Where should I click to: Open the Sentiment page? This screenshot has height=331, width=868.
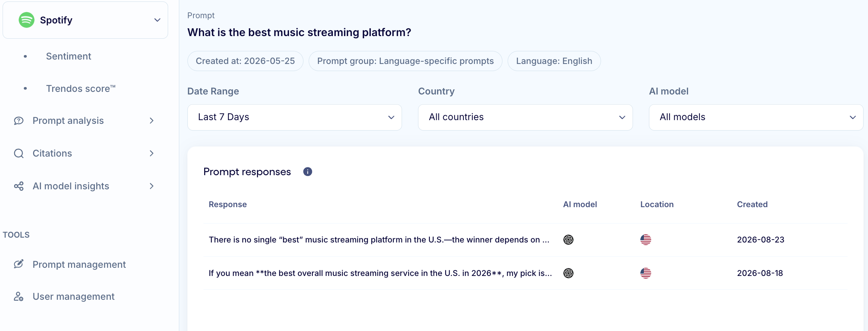point(68,56)
